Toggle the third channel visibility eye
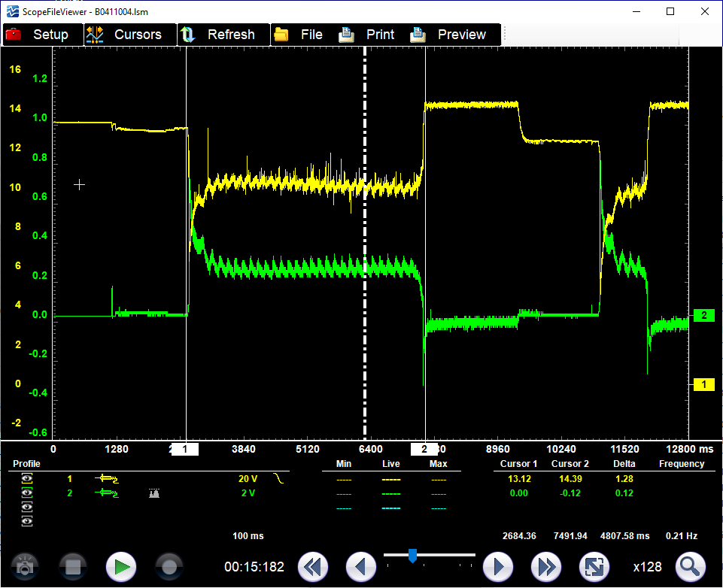 [x=27, y=508]
